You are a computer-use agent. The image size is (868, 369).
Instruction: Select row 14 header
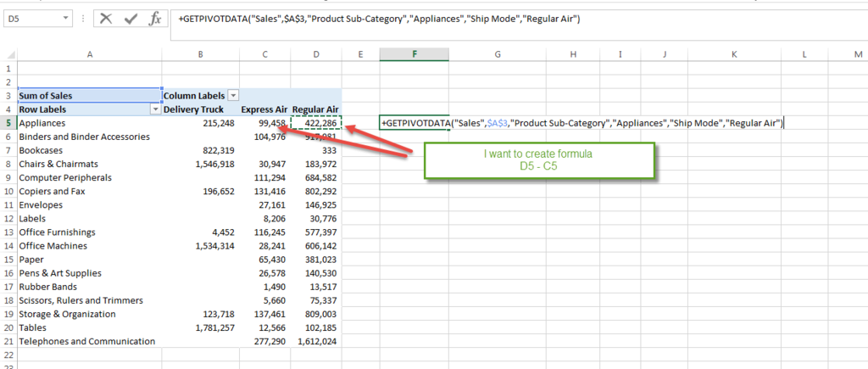coord(8,245)
